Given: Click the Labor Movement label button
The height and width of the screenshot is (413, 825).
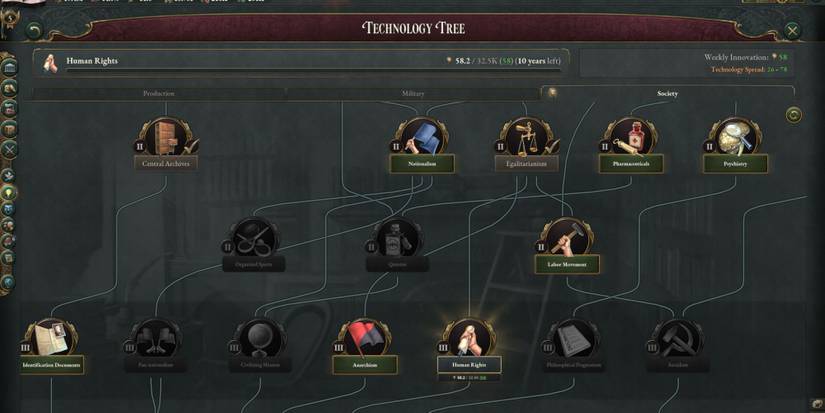Looking at the screenshot, I should pyautogui.click(x=567, y=265).
